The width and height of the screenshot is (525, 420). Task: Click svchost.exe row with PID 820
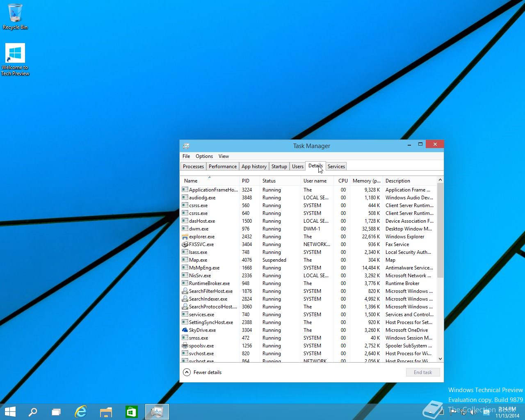tap(309, 354)
